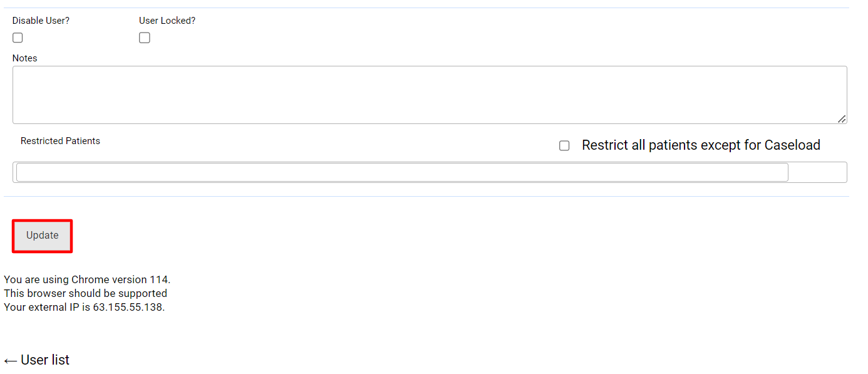The height and width of the screenshot is (374, 868).
Task: Click the empty right end of the Restricted Patients box
Action: click(x=817, y=172)
